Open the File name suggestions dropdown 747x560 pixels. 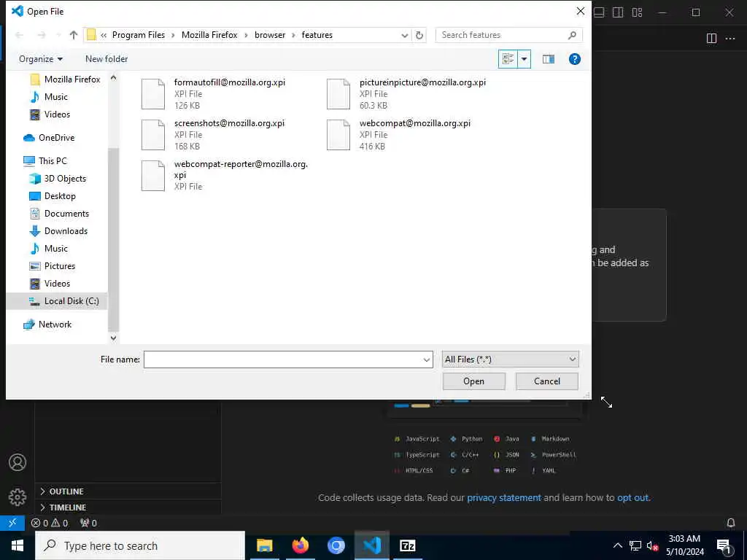pos(426,359)
